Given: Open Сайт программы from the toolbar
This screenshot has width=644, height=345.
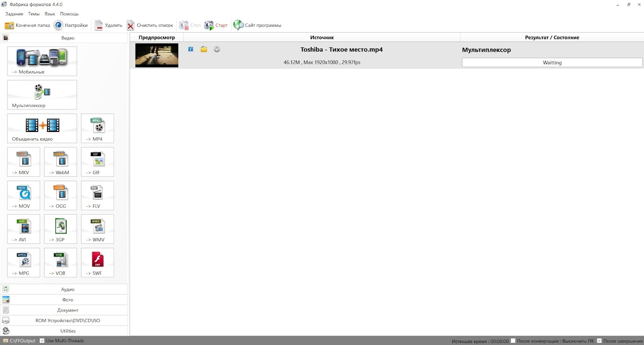Looking at the screenshot, I should [x=258, y=25].
